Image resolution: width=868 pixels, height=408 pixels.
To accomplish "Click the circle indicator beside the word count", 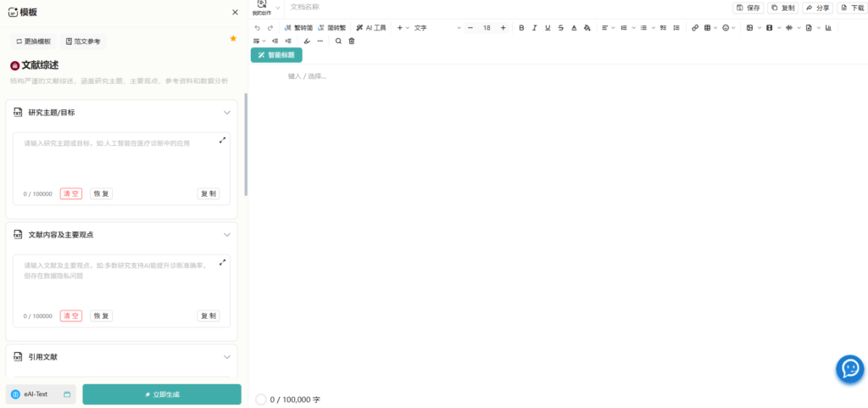I will tap(261, 399).
